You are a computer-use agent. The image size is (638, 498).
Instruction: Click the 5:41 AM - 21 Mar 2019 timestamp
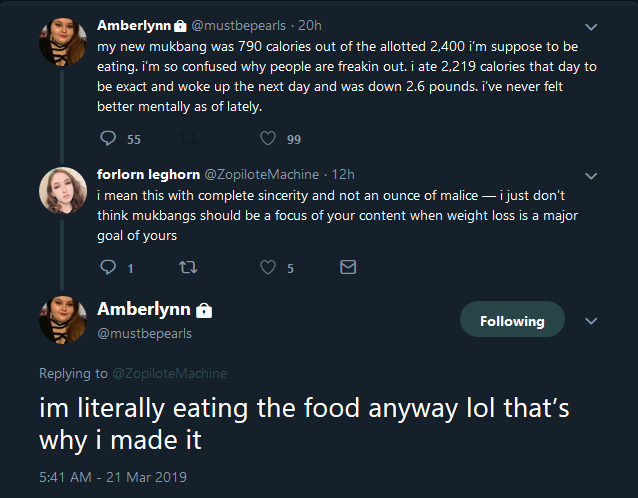[x=113, y=477]
